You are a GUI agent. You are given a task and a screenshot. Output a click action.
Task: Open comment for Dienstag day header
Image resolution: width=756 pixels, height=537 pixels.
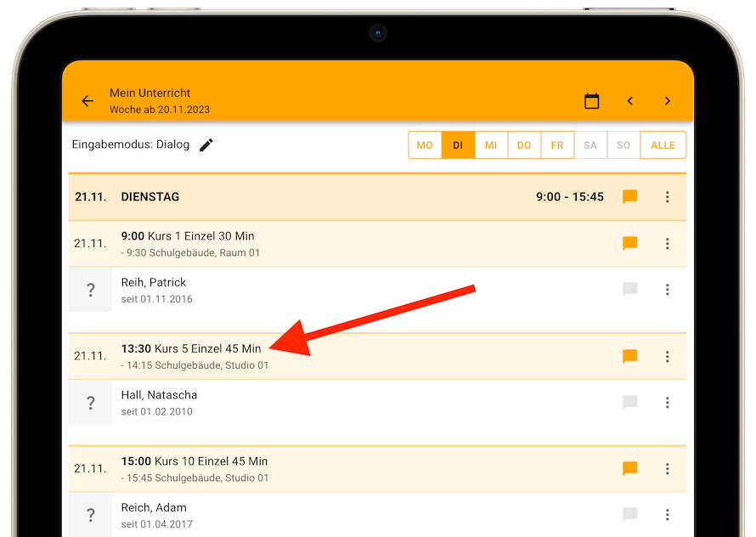point(629,197)
